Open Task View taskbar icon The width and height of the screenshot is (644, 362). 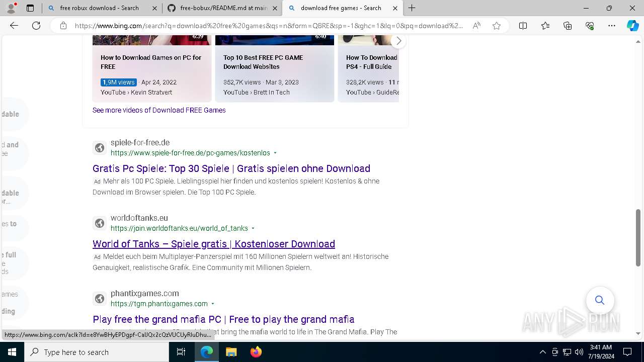181,352
